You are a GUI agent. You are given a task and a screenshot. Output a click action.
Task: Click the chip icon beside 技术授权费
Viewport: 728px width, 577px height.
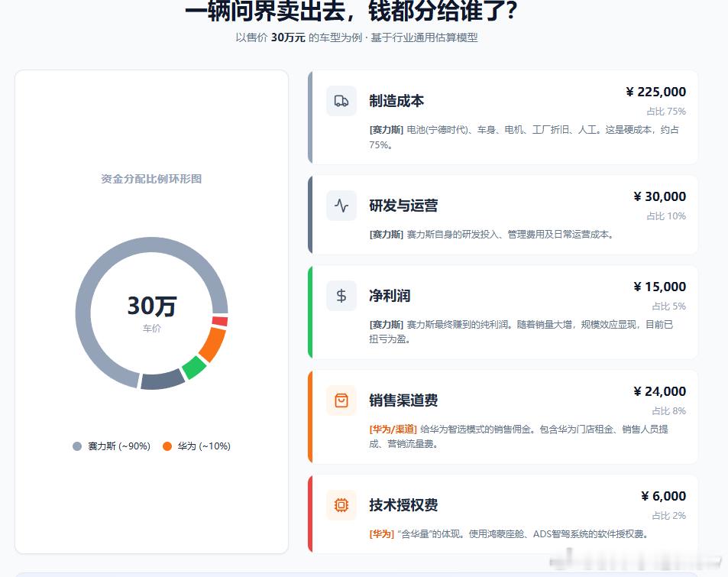tap(341, 504)
